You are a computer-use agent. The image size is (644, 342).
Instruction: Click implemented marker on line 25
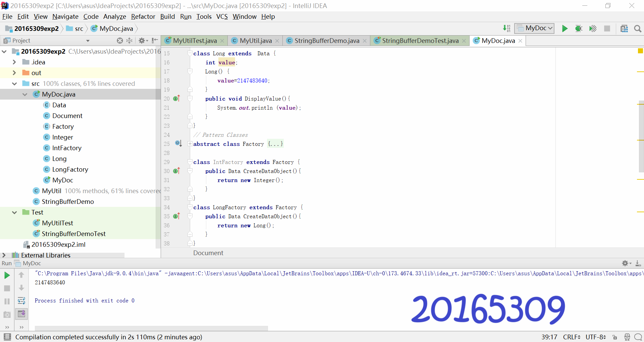(178, 144)
